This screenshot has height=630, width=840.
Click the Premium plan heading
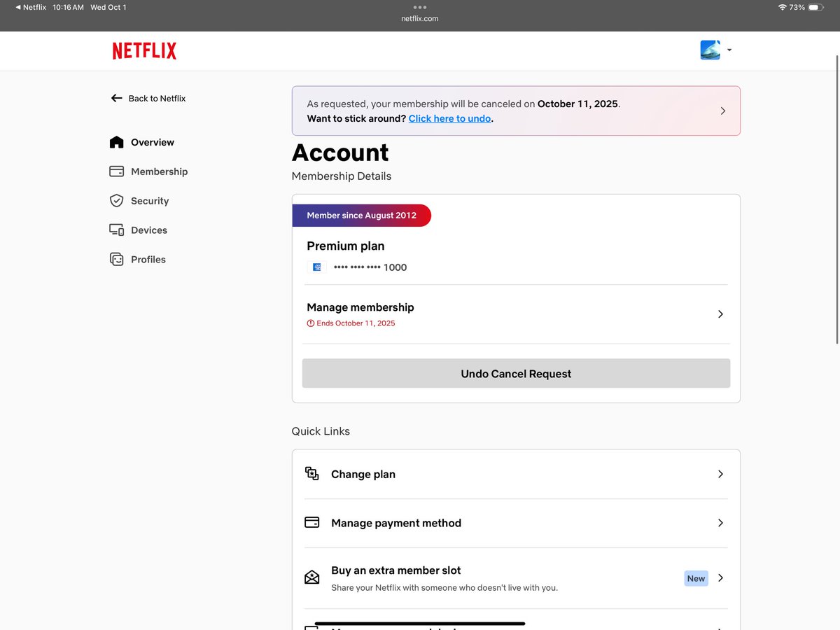click(x=345, y=246)
